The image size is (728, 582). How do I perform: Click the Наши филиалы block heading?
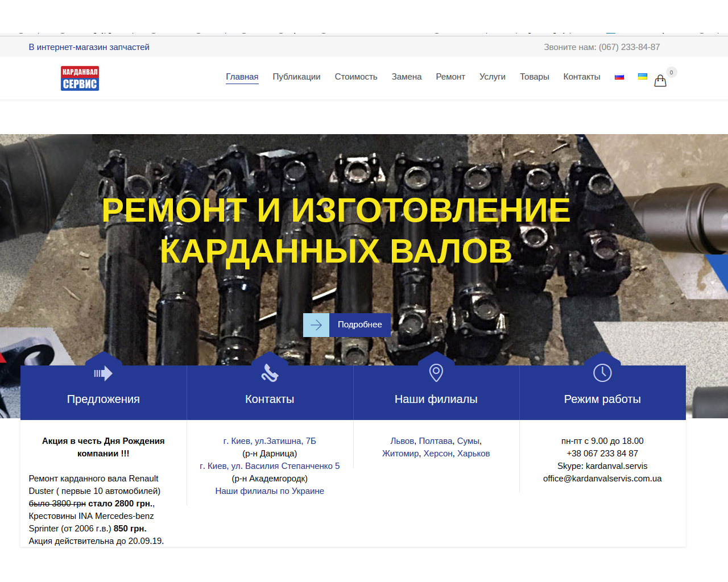[x=436, y=399]
